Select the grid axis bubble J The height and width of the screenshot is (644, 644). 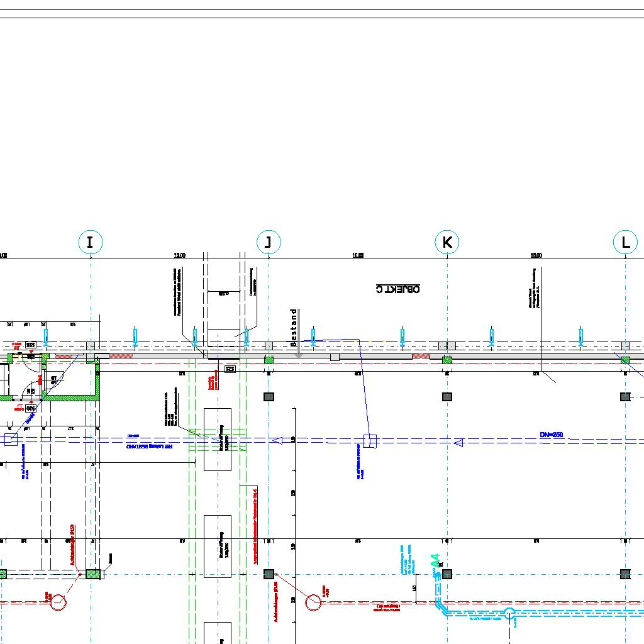(269, 242)
